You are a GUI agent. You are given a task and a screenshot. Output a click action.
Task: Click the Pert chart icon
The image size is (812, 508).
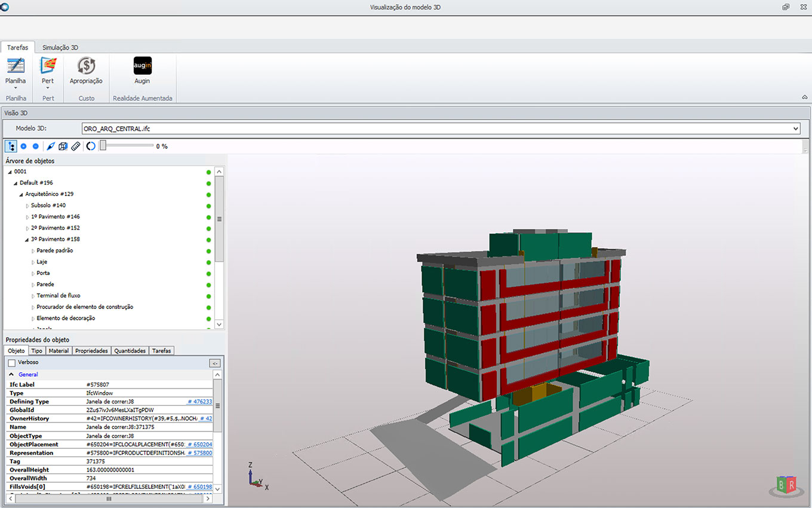pos(48,66)
